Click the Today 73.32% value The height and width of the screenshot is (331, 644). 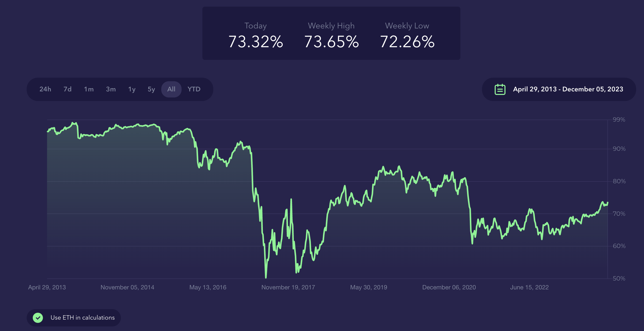(255, 42)
